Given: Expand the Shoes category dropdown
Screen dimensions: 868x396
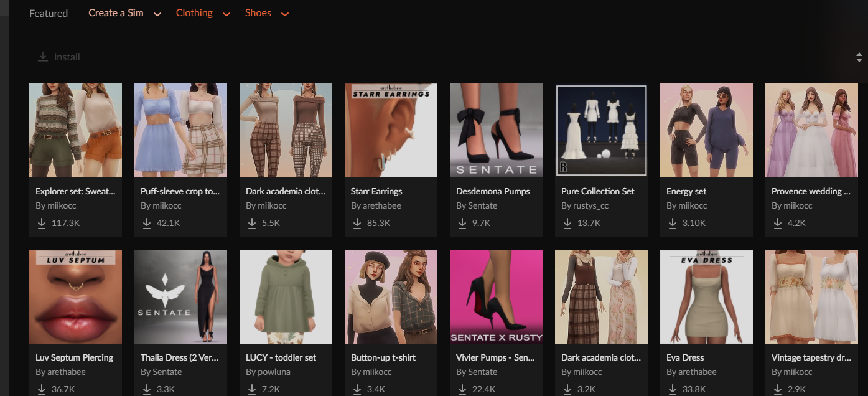Looking at the screenshot, I should [285, 14].
